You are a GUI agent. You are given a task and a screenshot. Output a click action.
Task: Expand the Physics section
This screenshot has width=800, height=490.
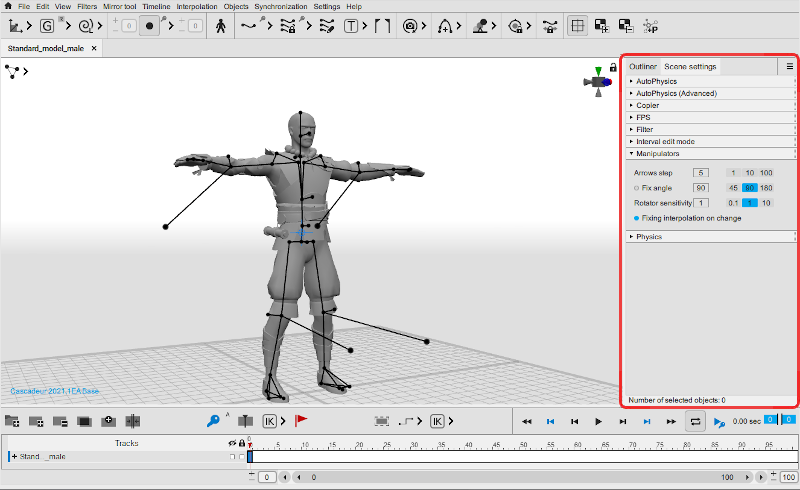(710, 237)
